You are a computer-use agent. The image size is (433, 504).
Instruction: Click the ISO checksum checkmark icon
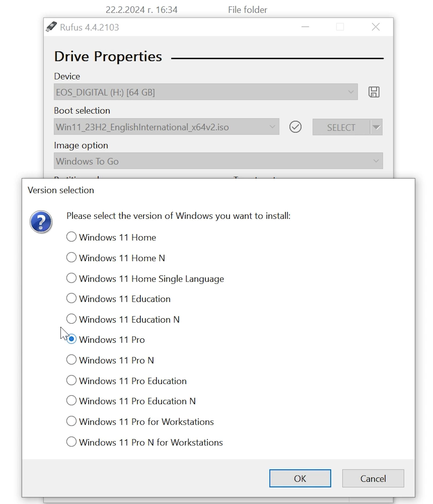coord(295,127)
